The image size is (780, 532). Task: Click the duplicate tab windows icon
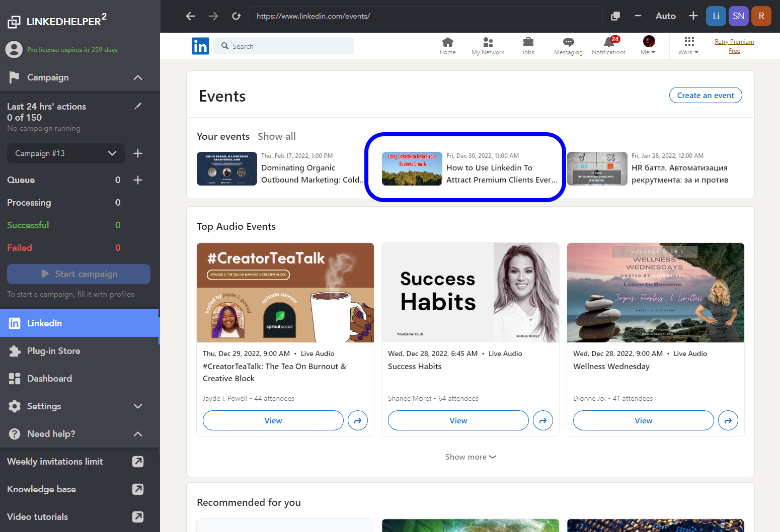point(615,16)
